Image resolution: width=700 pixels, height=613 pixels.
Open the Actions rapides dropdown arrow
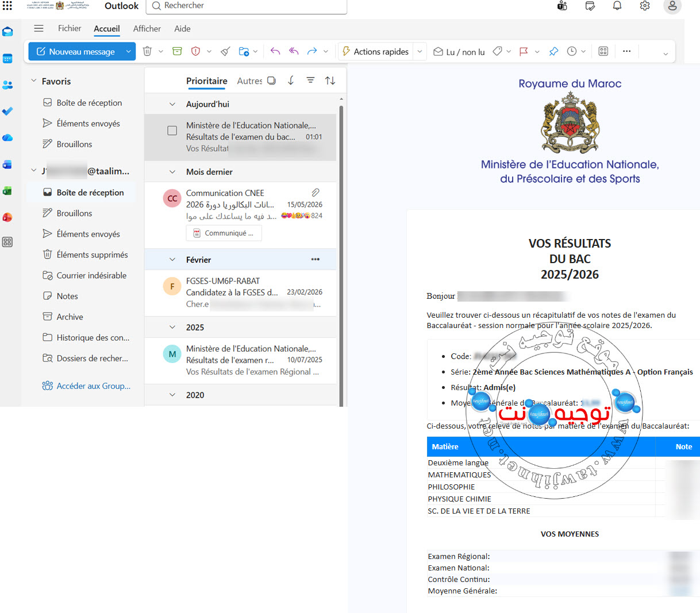(420, 51)
